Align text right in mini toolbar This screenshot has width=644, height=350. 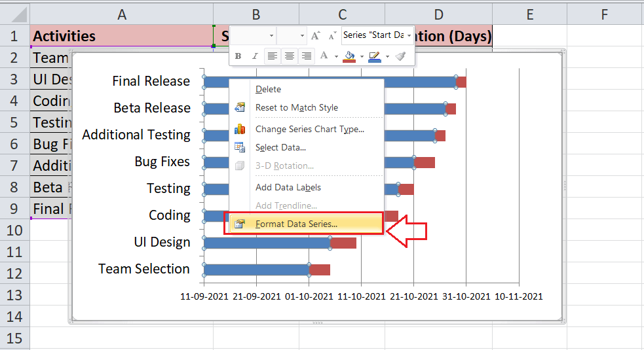307,56
